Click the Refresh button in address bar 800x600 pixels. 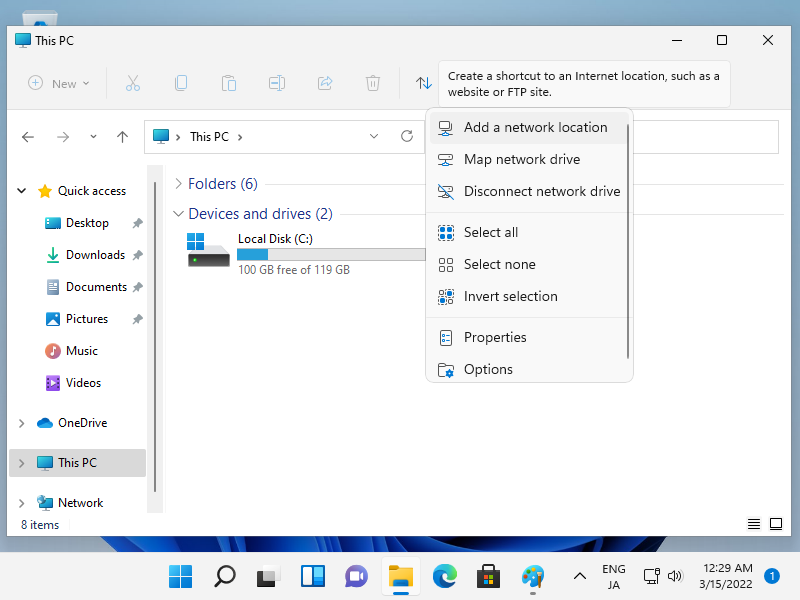click(x=407, y=137)
